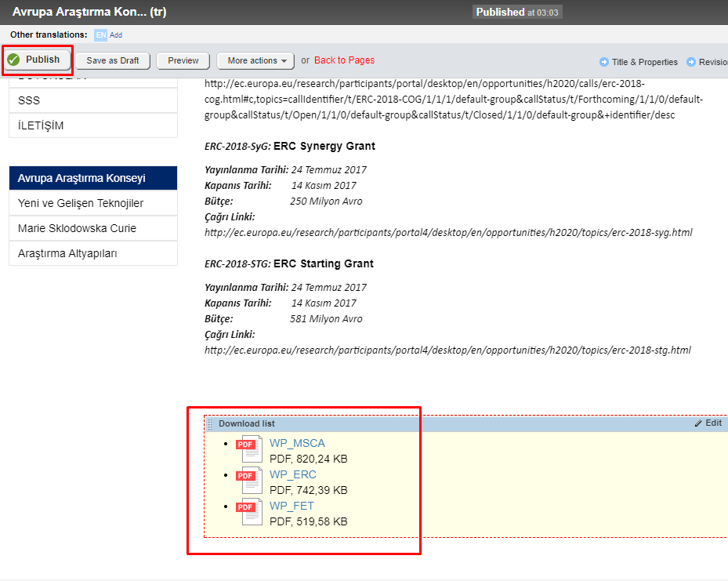This screenshot has width=728, height=581.
Task: Open Title & Properties
Action: (x=644, y=62)
